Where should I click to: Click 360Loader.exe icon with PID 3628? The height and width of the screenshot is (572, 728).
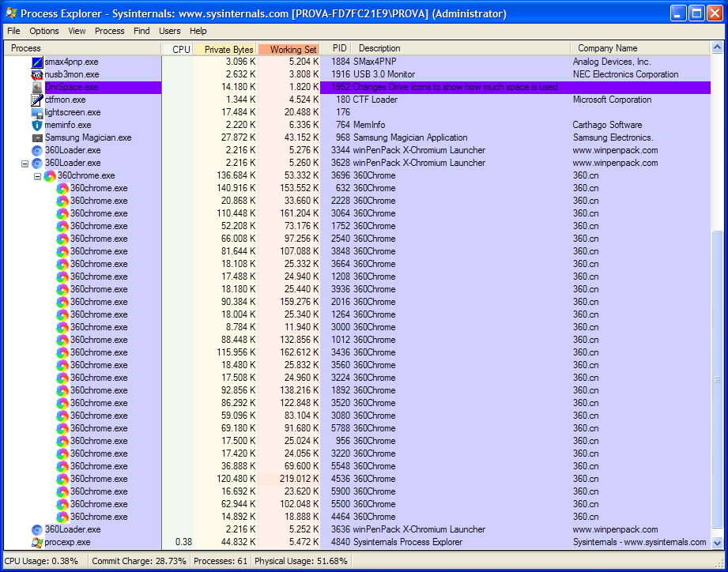pyautogui.click(x=37, y=163)
